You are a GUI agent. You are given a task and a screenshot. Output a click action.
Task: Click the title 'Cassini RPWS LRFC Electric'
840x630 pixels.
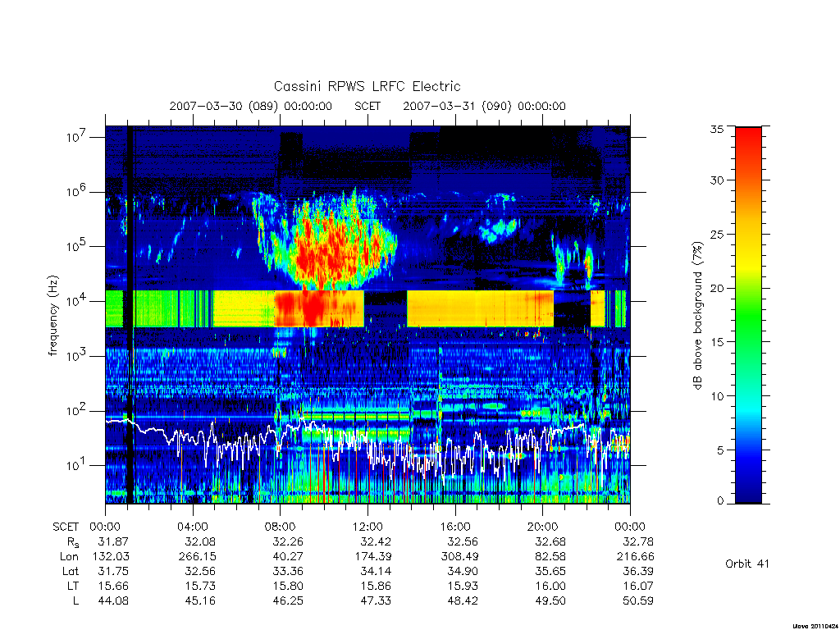pos(367,86)
